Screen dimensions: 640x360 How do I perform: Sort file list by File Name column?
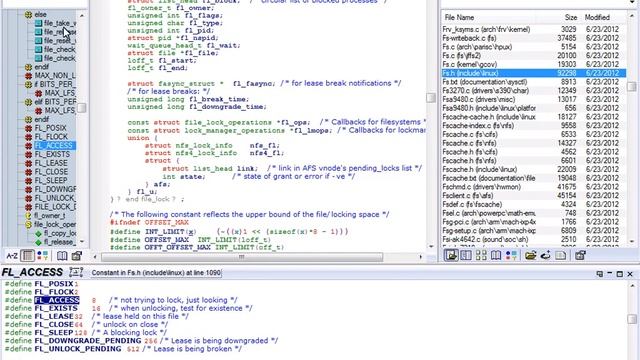(x=459, y=18)
